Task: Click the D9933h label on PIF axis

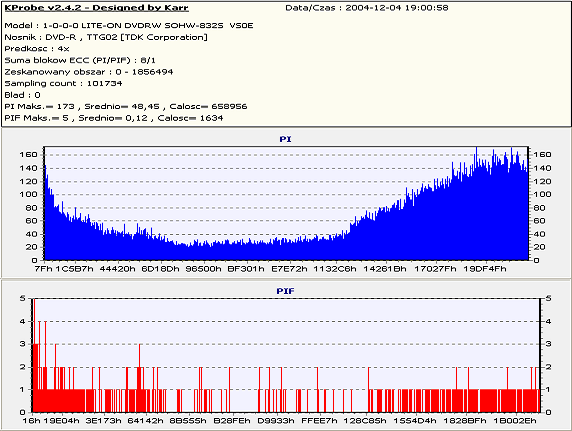Action: (x=276, y=421)
